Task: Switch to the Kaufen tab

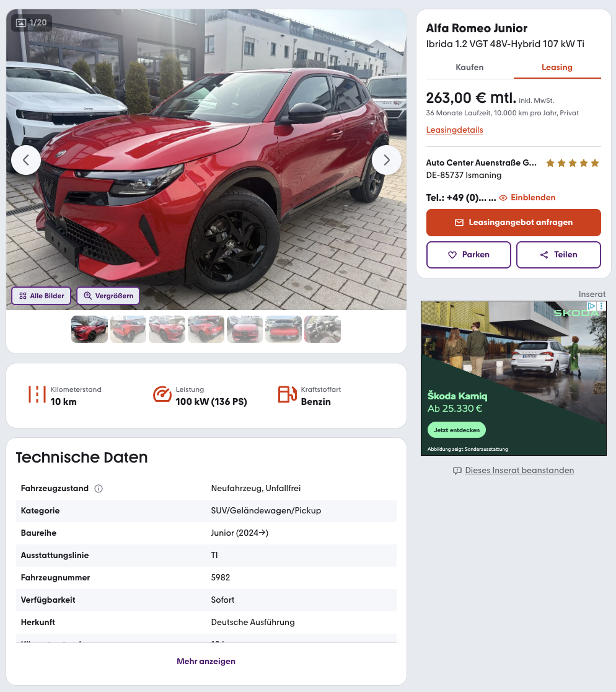Action: pos(470,67)
